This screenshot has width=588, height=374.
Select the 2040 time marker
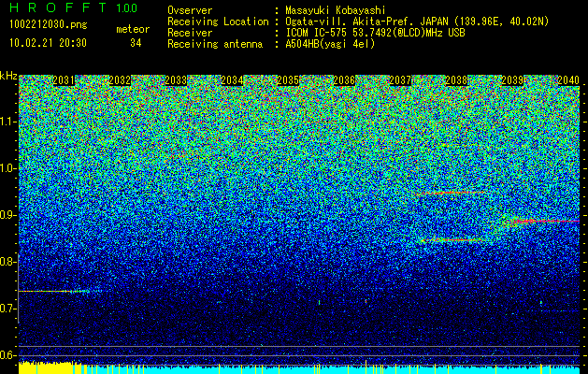coord(568,80)
